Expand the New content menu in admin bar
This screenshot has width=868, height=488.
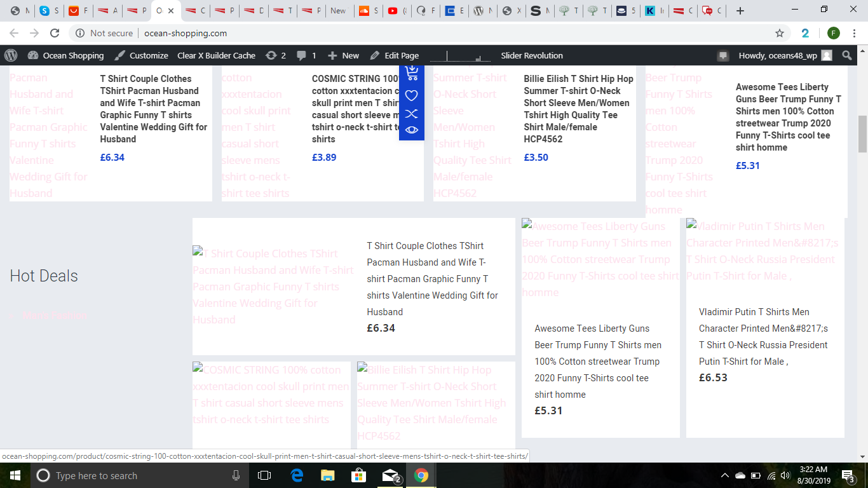tap(343, 55)
